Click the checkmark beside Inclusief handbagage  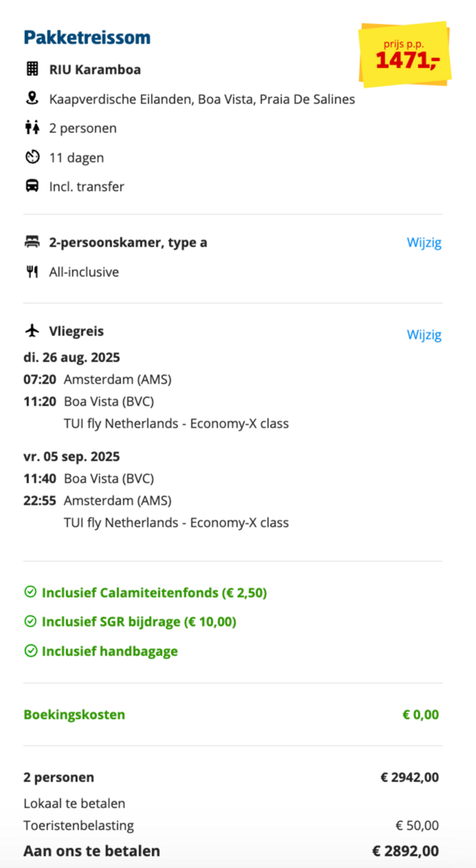coord(31,651)
